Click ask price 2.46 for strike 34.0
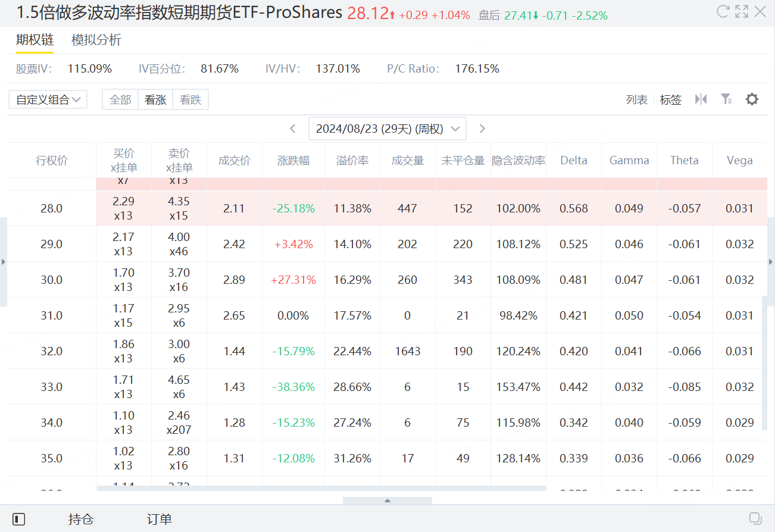Screen dimensions: 775x532 (x=179, y=416)
